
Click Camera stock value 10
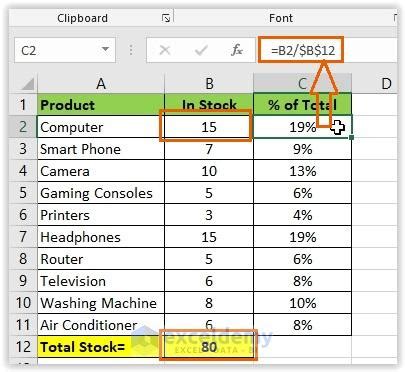[x=209, y=171]
